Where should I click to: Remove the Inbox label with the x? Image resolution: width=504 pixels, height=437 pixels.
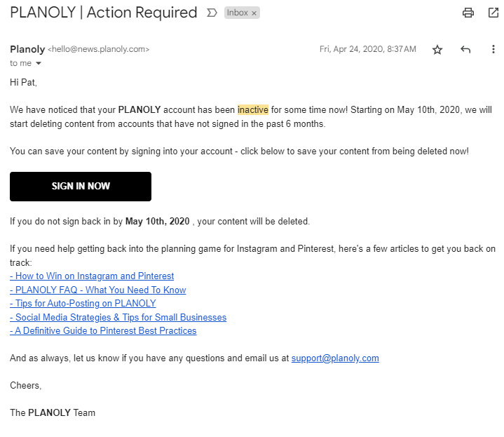(254, 13)
